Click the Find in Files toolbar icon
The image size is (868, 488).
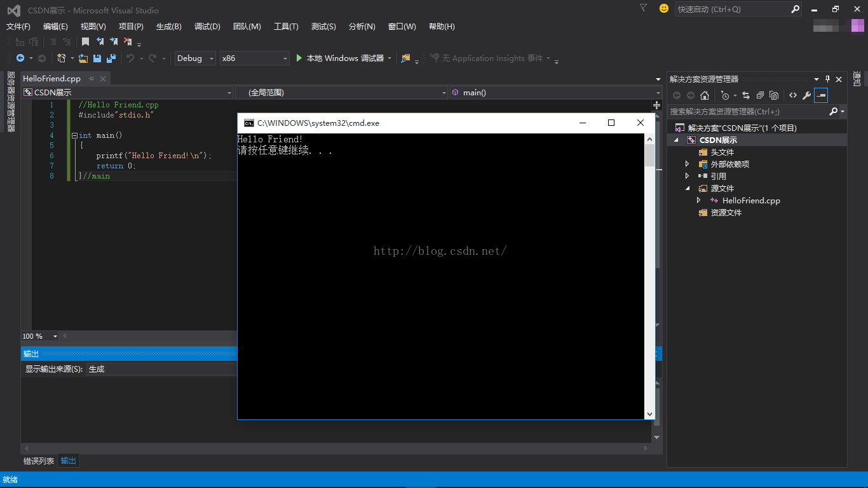tap(405, 58)
